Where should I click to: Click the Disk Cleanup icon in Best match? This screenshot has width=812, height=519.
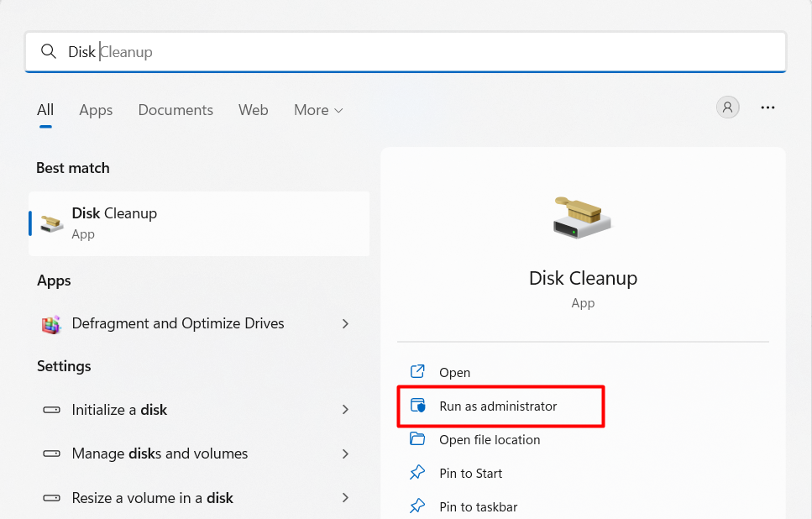click(x=52, y=223)
